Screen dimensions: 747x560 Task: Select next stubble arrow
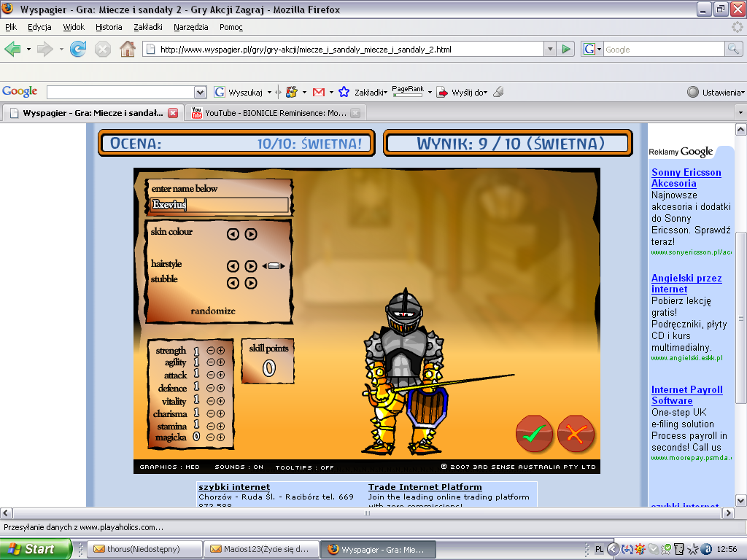point(251,284)
